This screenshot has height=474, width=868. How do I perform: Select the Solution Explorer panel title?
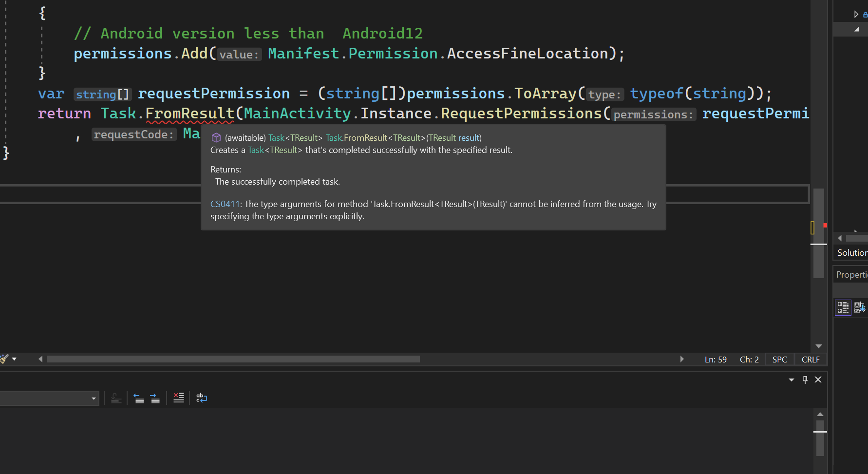[x=851, y=252]
